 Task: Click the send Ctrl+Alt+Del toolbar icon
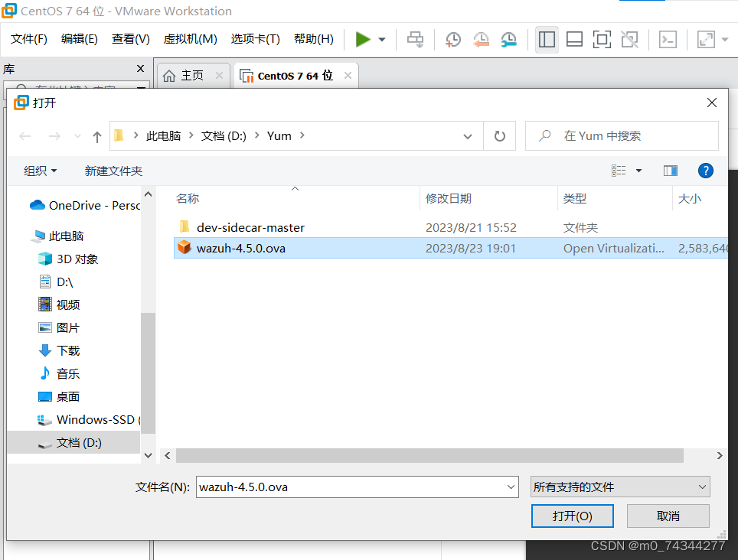click(415, 40)
